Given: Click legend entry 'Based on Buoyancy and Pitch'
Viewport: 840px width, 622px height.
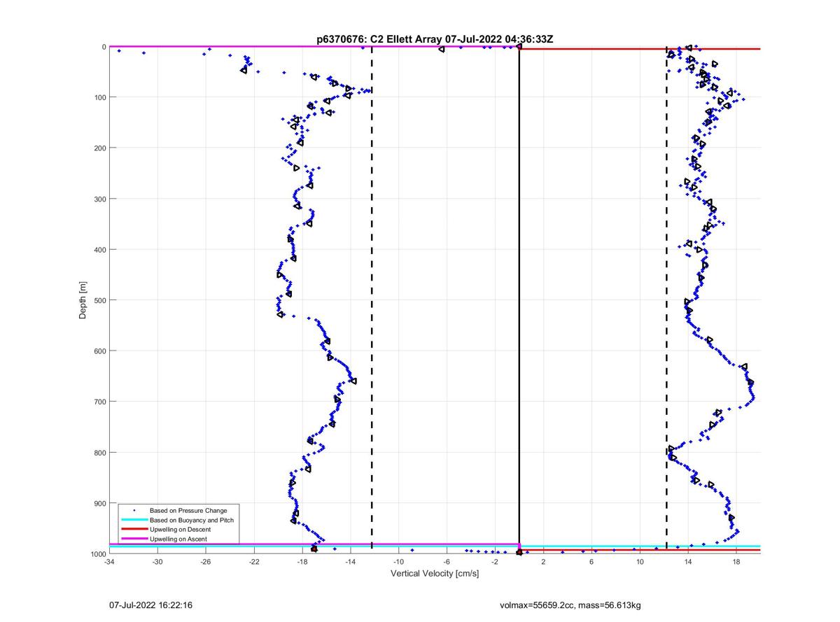Looking at the screenshot, I should 192,520.
